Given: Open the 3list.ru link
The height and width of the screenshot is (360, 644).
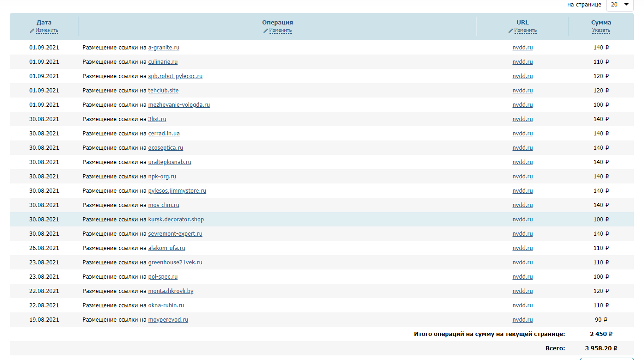Looking at the screenshot, I should click(x=157, y=119).
